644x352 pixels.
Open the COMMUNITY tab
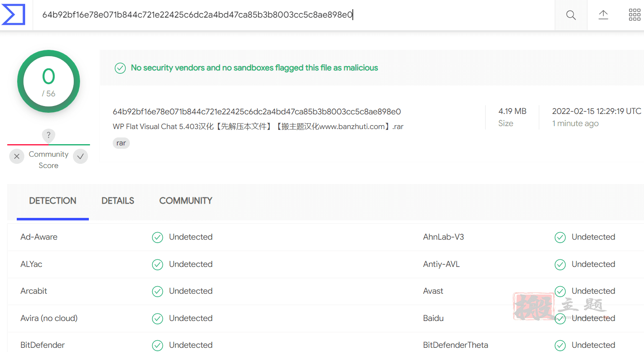pos(186,201)
